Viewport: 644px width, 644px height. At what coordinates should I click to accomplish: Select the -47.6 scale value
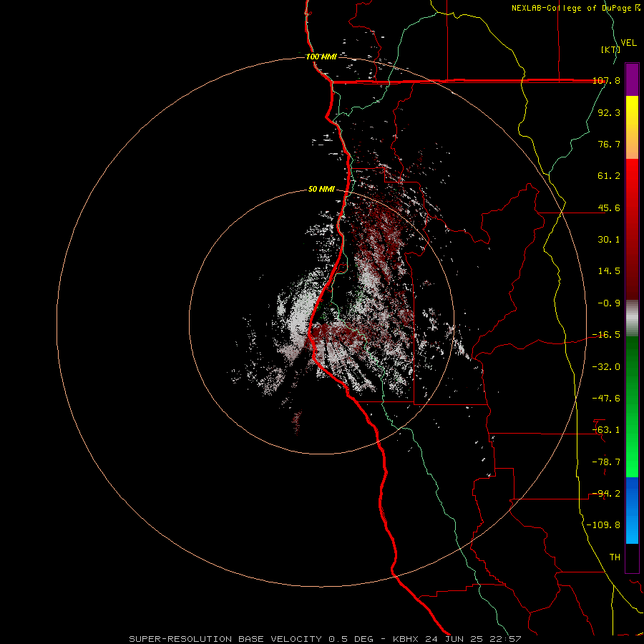pyautogui.click(x=606, y=399)
